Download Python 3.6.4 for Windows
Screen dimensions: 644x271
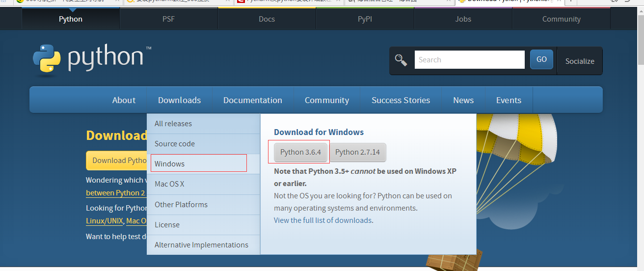tap(300, 152)
